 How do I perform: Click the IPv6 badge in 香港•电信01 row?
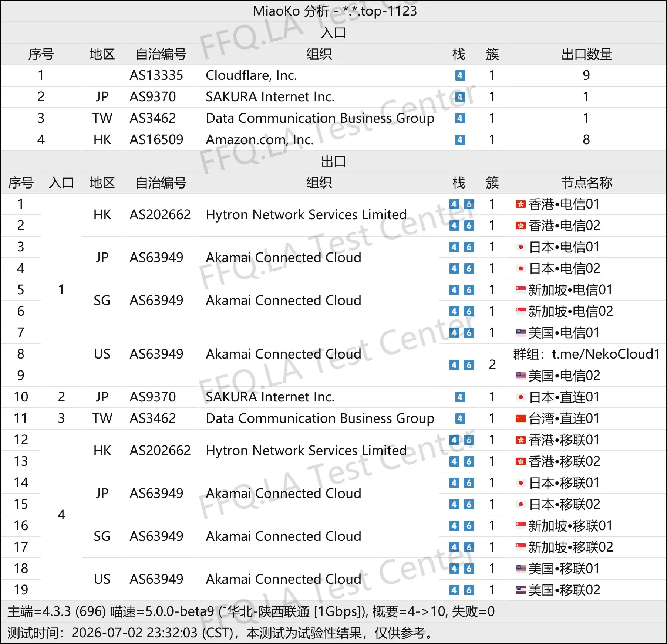pos(469,204)
